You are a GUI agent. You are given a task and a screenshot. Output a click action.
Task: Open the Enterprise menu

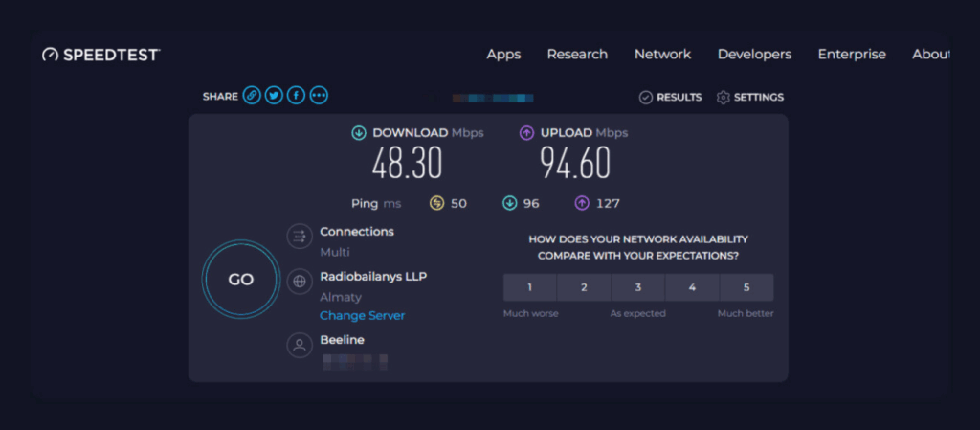[852, 55]
